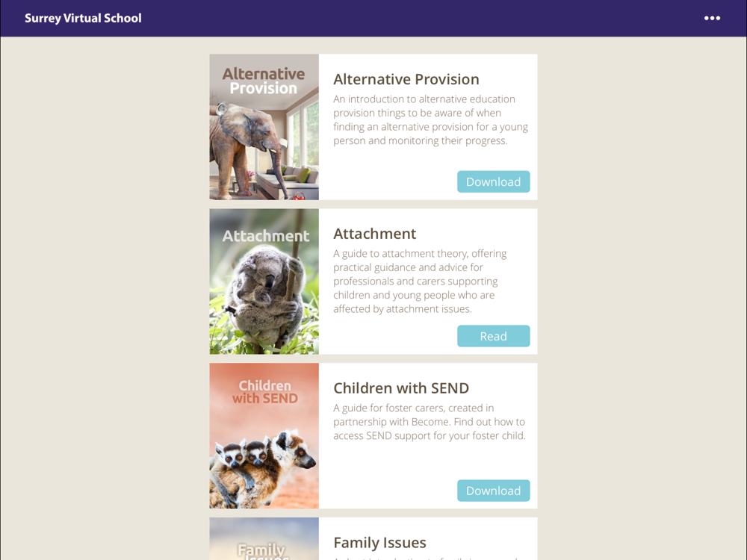Click the Attachment theory description text

(420, 281)
